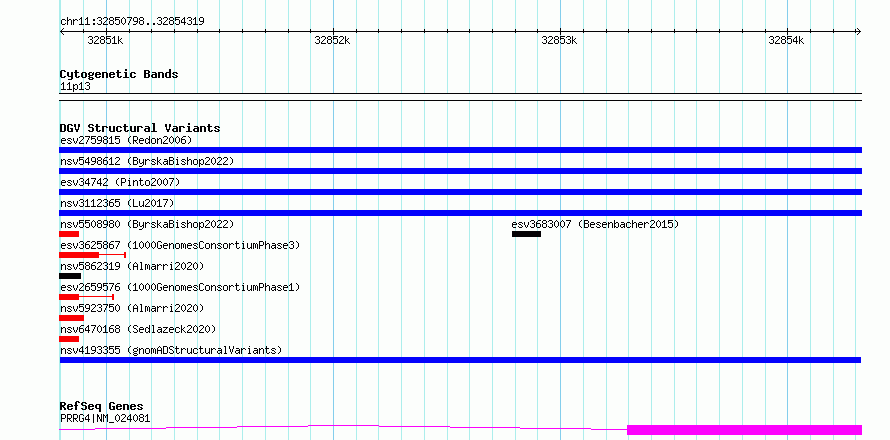Open the nsv5862319 (Almarri2020) label
The height and width of the screenshot is (440, 890).
click(132, 266)
